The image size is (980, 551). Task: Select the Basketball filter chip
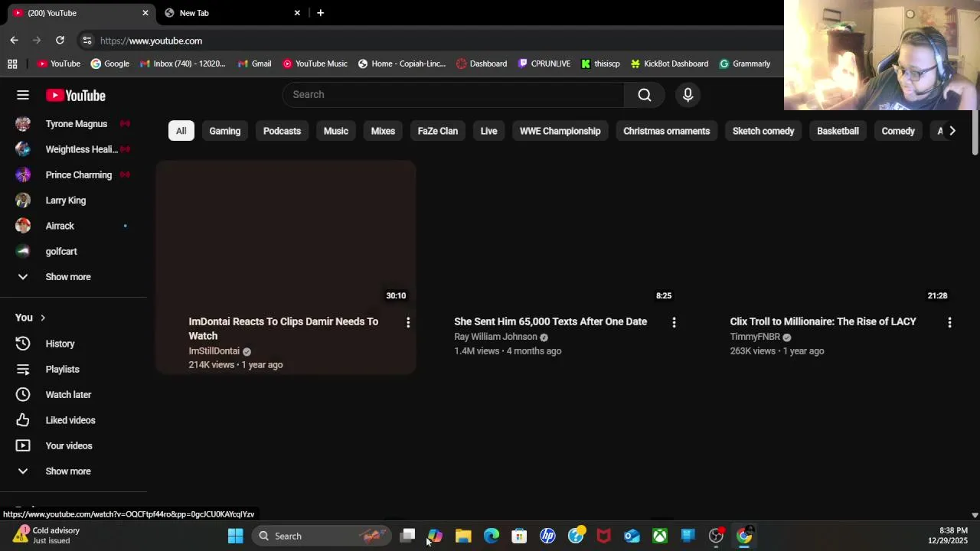tap(838, 131)
